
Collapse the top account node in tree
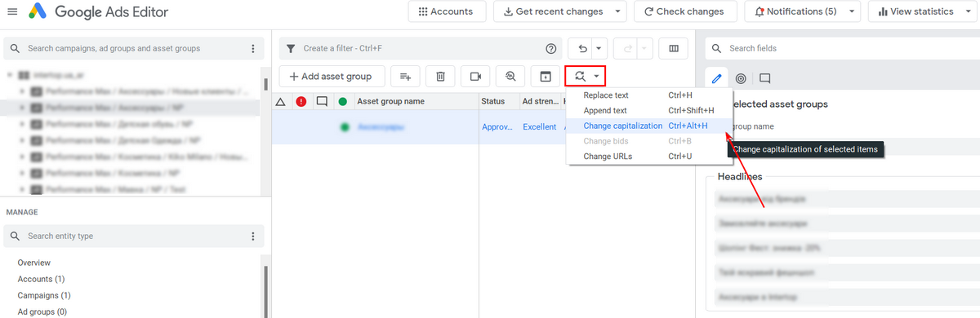coord(10,75)
